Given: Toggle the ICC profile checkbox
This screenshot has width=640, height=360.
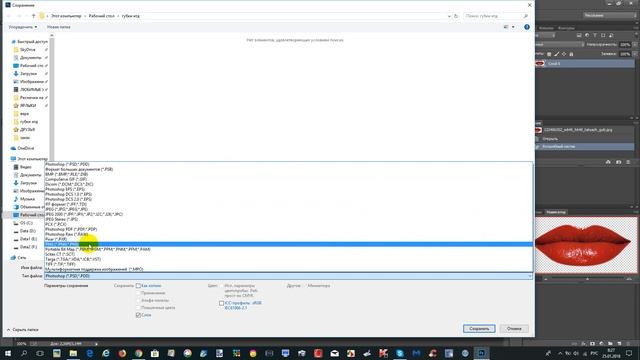Looking at the screenshot, I should click(221, 303).
